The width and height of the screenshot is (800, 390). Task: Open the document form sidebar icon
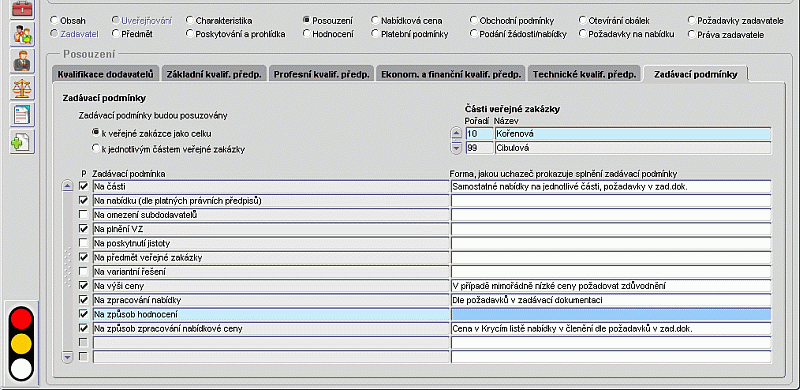click(22, 115)
